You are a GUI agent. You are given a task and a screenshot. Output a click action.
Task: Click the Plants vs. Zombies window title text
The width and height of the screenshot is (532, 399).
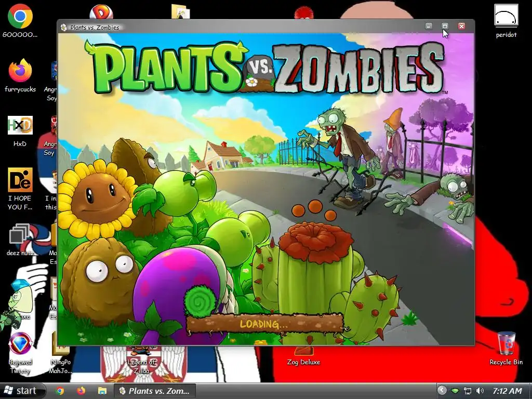(95, 28)
